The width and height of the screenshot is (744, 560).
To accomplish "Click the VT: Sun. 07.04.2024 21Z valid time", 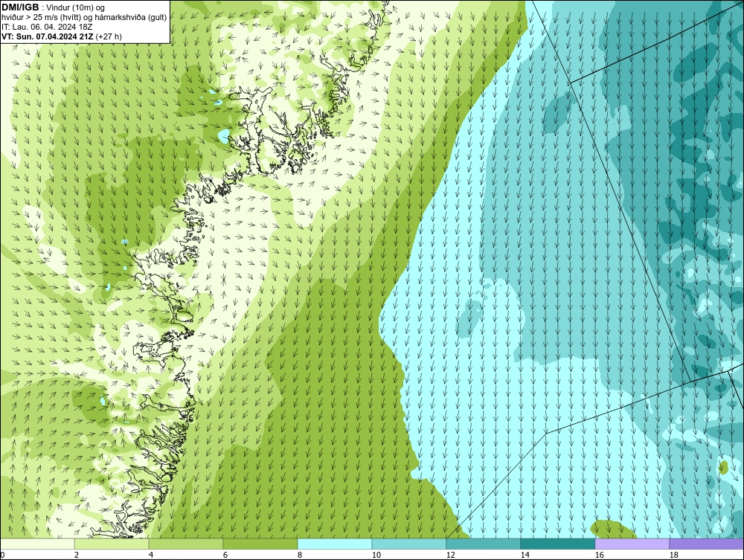I will pos(48,36).
